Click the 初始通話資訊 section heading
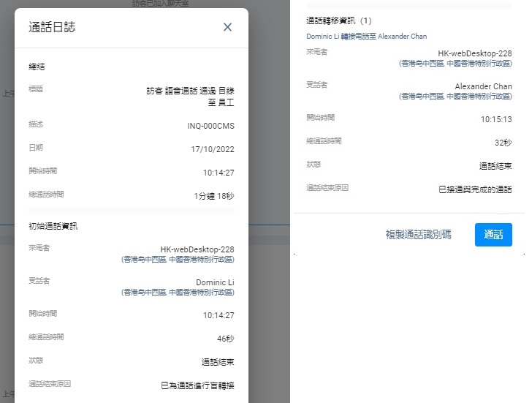Screen dimensions: 532x403 [x=53, y=226]
